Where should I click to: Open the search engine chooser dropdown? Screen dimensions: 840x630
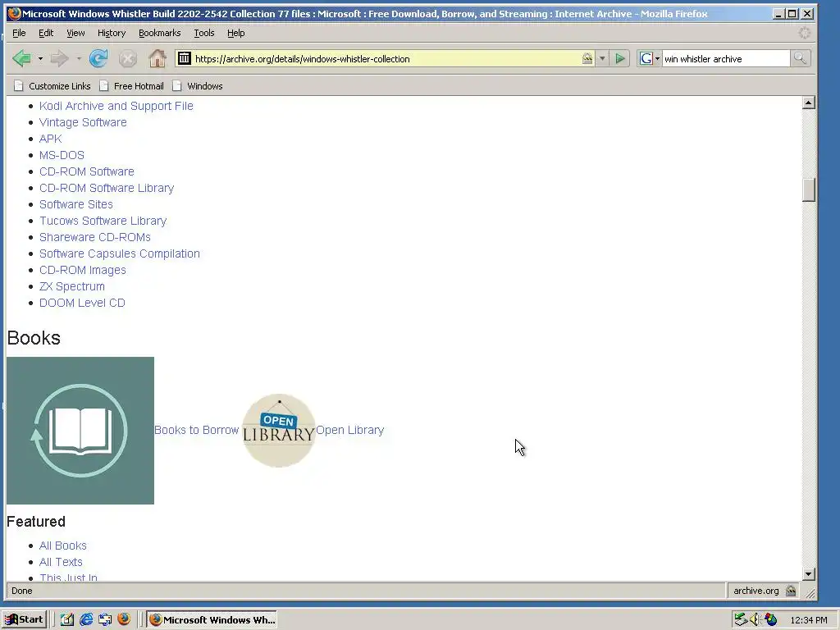657,58
